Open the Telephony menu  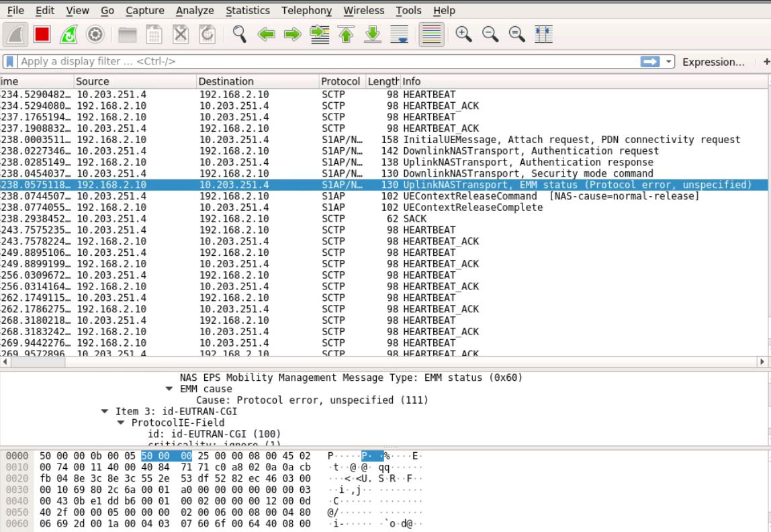(x=306, y=11)
